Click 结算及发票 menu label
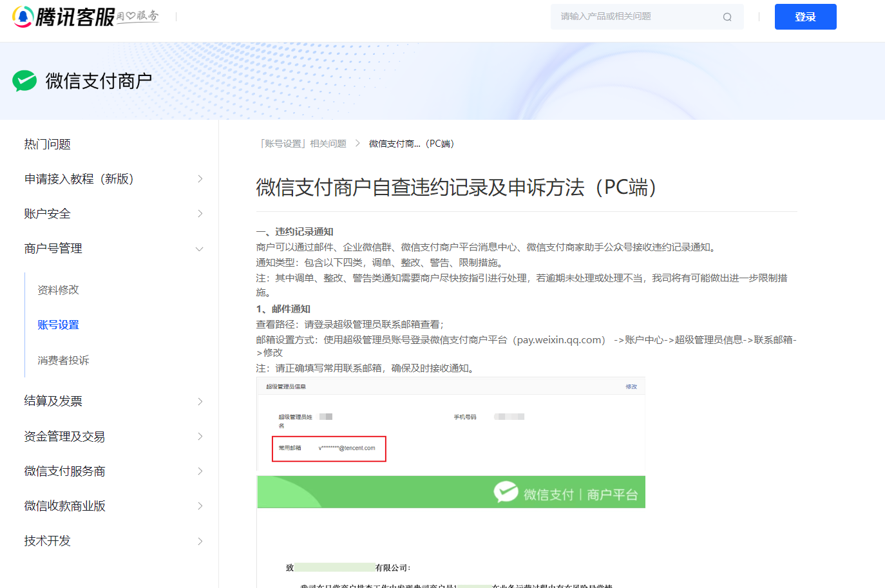 click(x=53, y=401)
